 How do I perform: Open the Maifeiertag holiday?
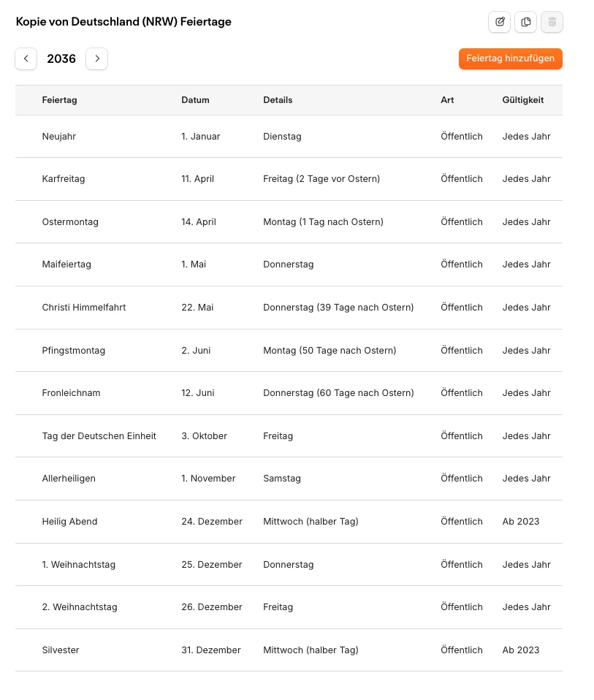[x=66, y=265]
